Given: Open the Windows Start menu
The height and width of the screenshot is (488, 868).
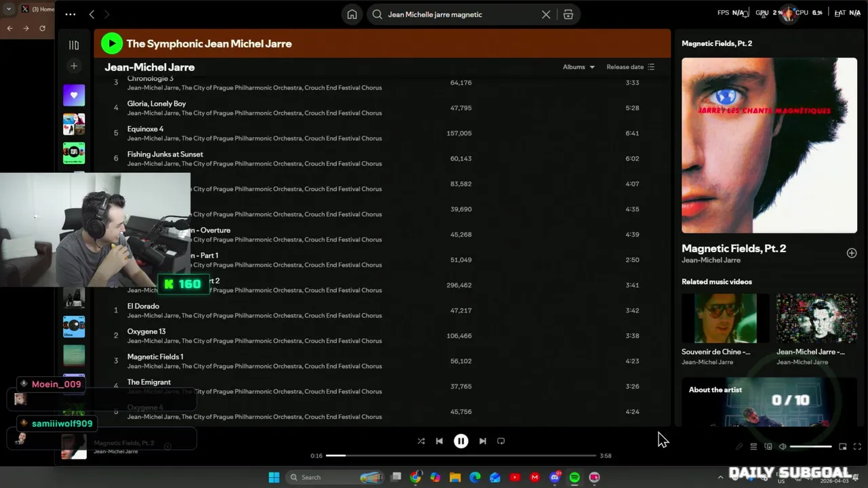Looking at the screenshot, I should [274, 477].
